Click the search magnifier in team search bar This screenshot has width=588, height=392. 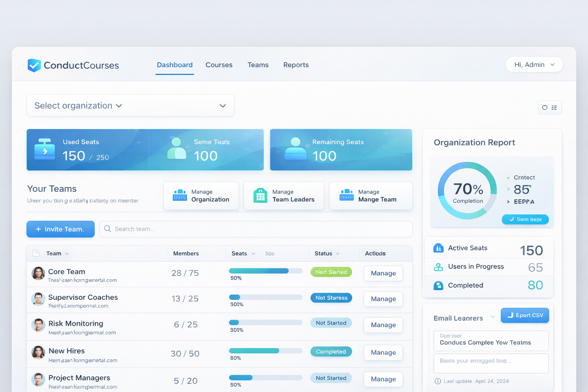pos(108,229)
